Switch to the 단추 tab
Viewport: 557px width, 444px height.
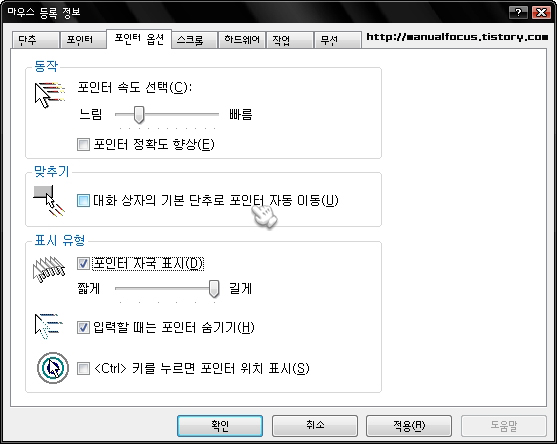35,40
